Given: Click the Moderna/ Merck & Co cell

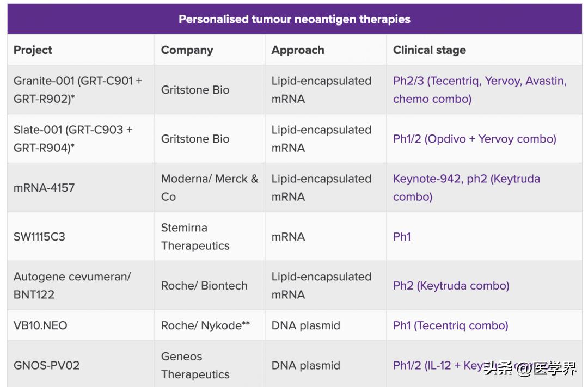Looking at the screenshot, I should pyautogui.click(x=209, y=188).
